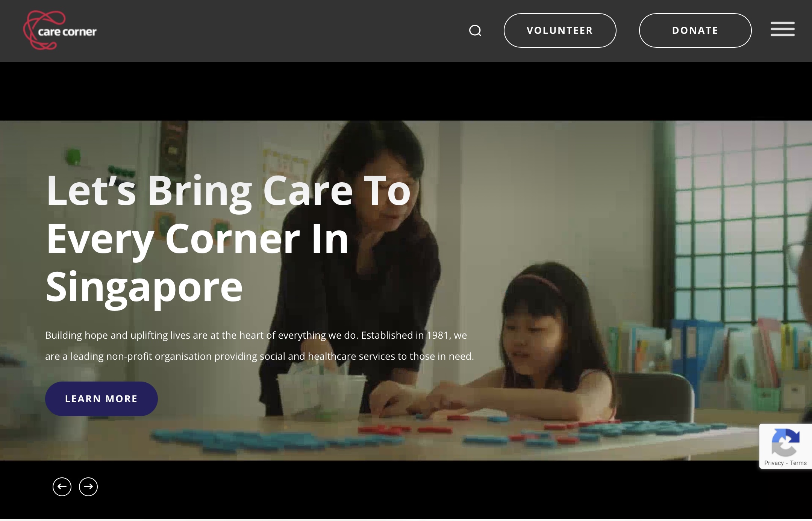Open the search magnifier icon

[x=475, y=30]
